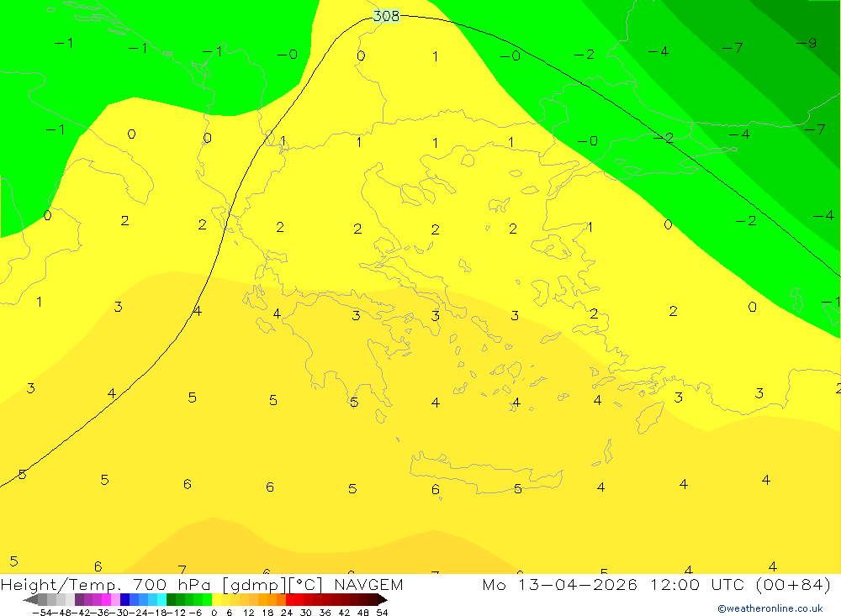
Task: Click the '(00+84)' forecast hour text
Action: [x=793, y=584]
